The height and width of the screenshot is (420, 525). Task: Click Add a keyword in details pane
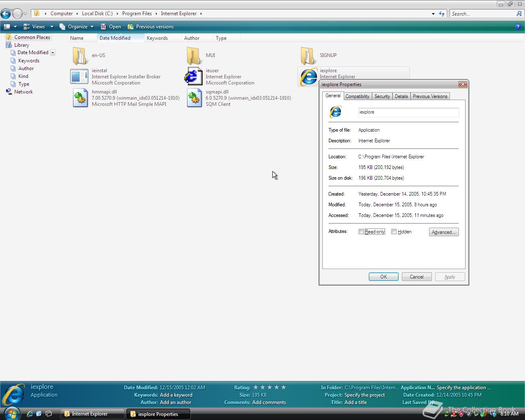point(176,395)
